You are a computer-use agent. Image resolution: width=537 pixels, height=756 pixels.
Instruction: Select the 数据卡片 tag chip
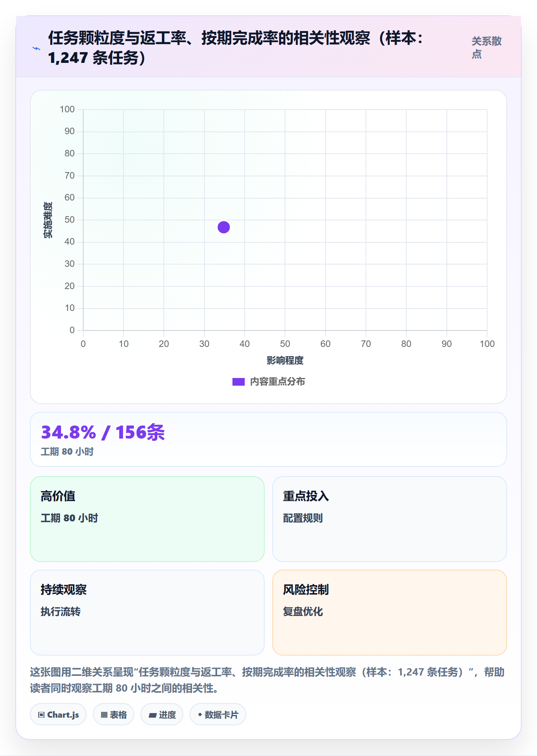coord(218,715)
